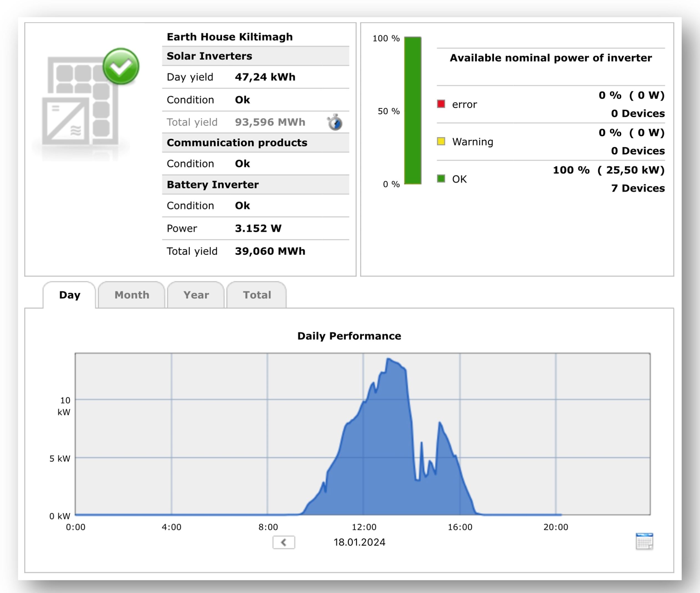Click the 18.01.2024 date label
The image size is (700, 593).
359,542
